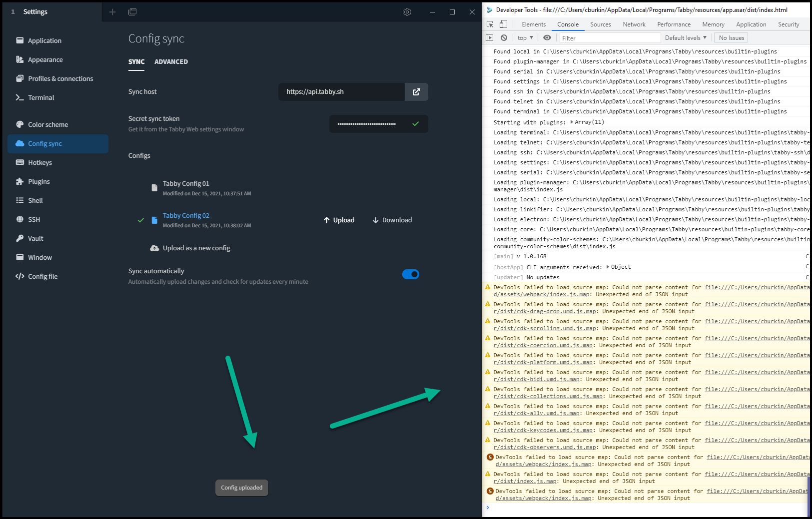Expand the Array(11) plugins entry

tap(572, 122)
